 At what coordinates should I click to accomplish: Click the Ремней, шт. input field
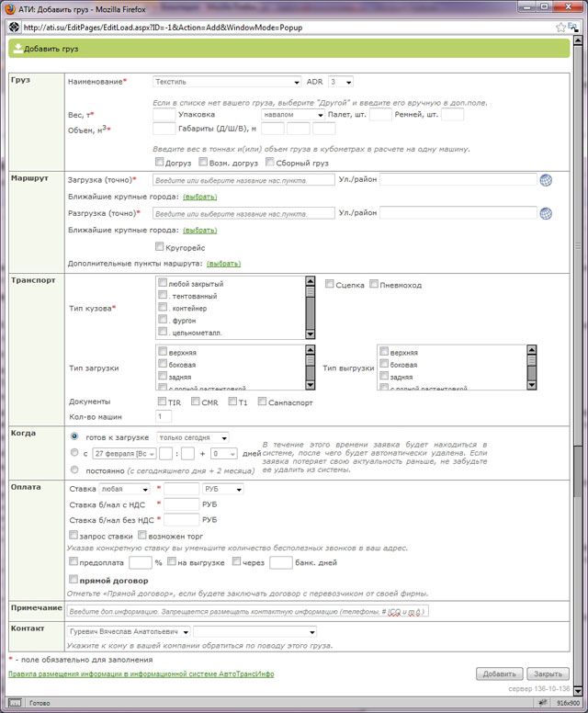coord(452,115)
